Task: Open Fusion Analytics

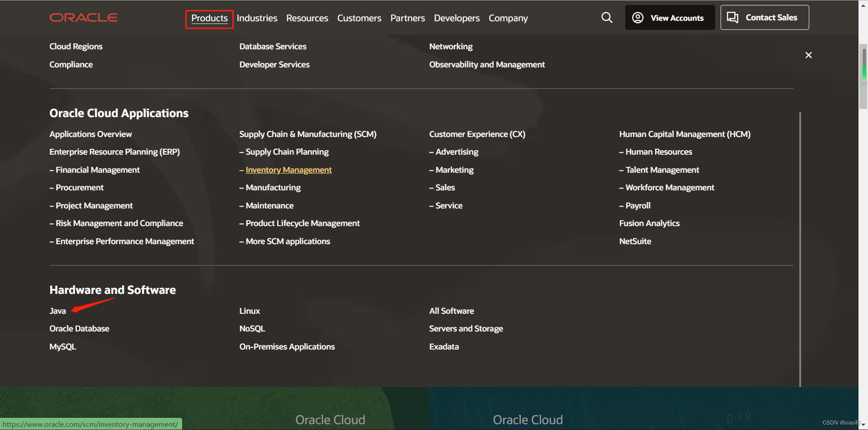Action: [x=649, y=223]
